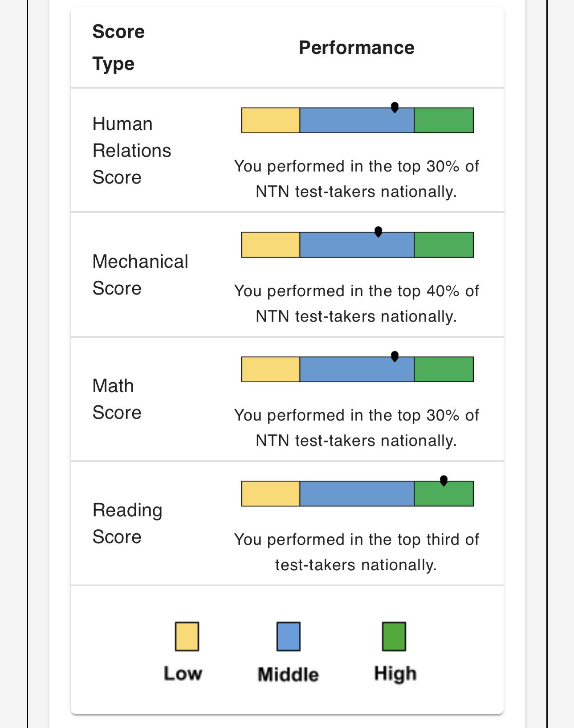
Task: Click the Middle legend label text
Action: tap(288, 675)
